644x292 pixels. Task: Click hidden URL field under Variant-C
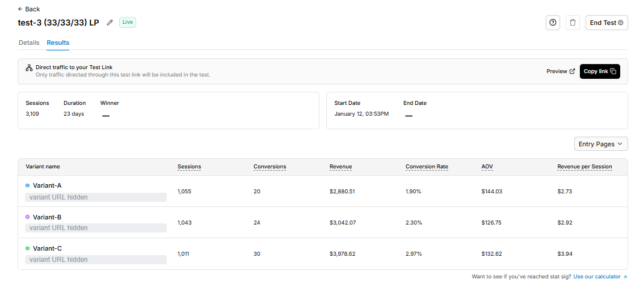tap(96, 260)
